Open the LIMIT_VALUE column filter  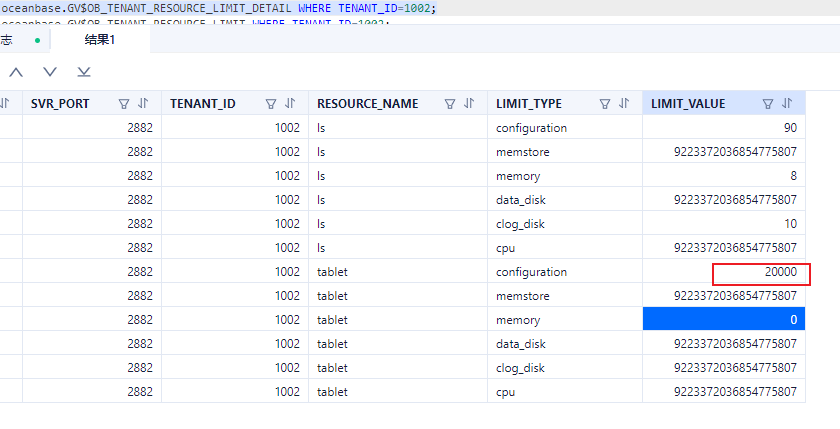pyautogui.click(x=768, y=103)
